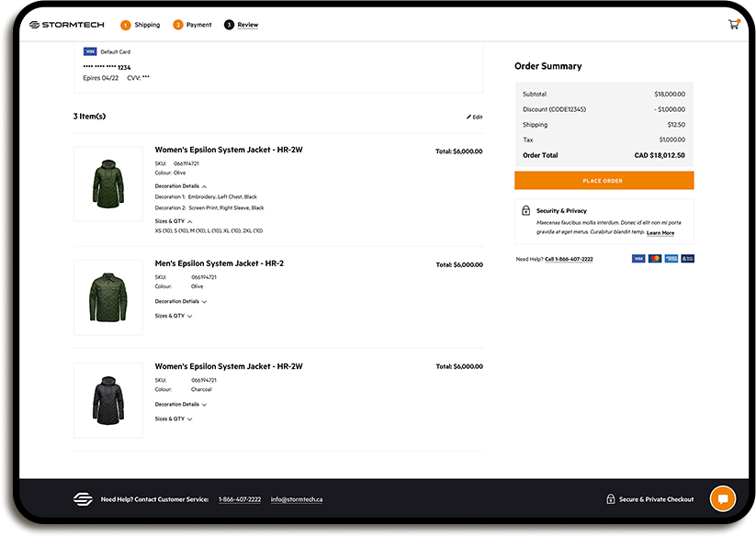Screen dimensions: 756x536
Task: Click the Stormtech logo in header
Action: (66, 25)
